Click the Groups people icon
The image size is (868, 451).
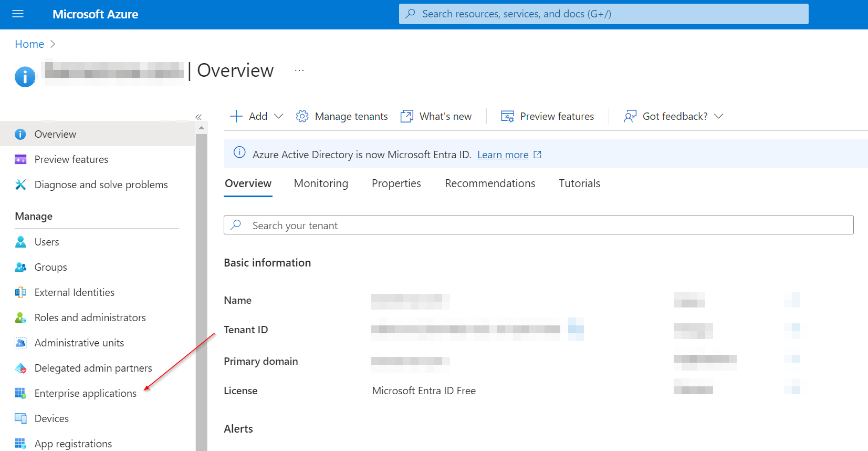click(20, 267)
